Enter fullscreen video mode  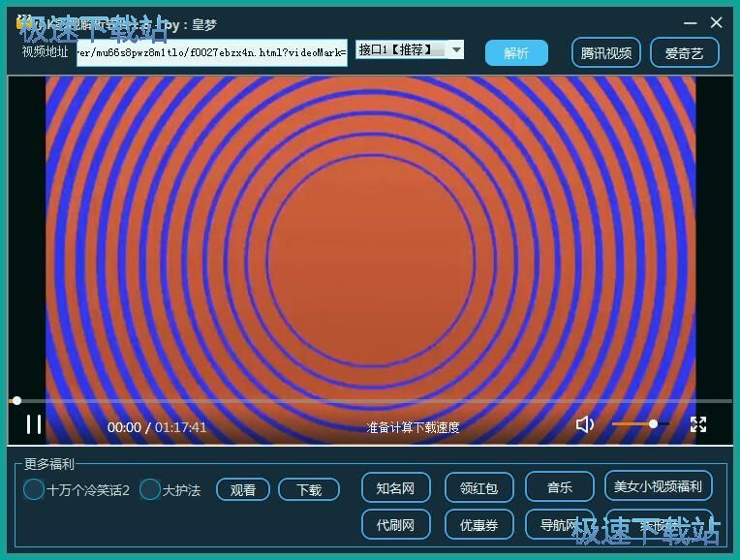click(x=697, y=424)
